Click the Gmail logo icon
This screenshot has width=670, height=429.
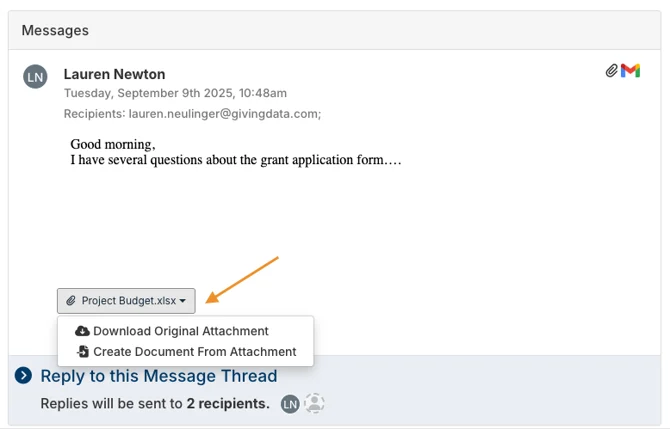[x=630, y=71]
